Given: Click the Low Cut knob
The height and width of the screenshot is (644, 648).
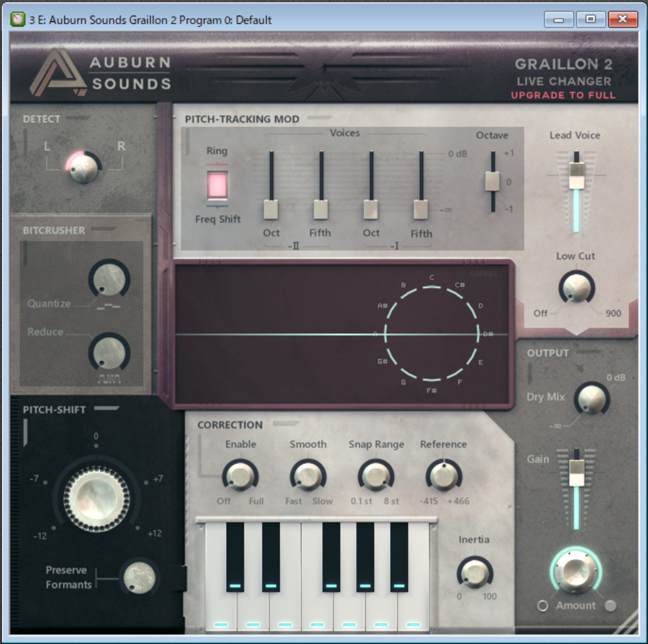Looking at the screenshot, I should pos(576,288).
